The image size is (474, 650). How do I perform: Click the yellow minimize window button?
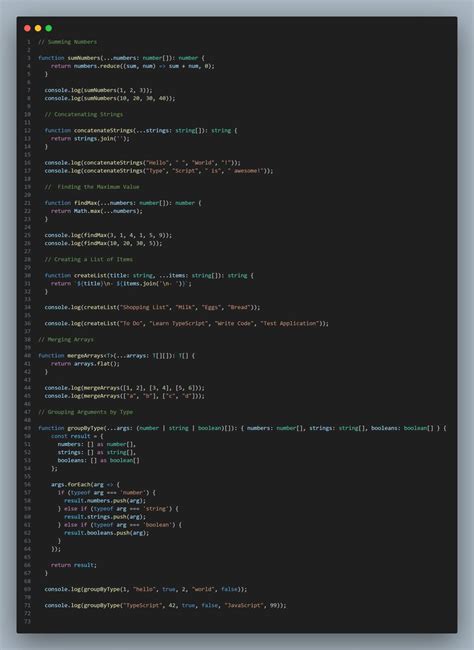point(38,28)
